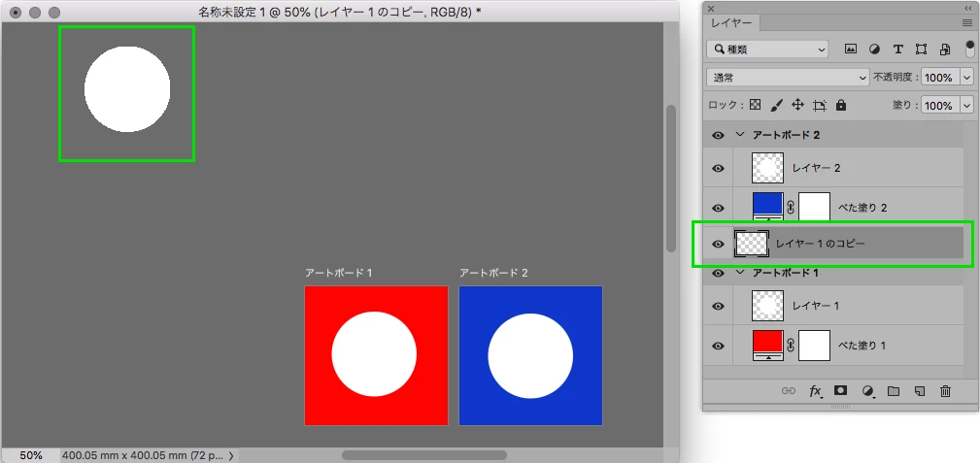Open the Layers panel options menu
The image size is (980, 463).
pyautogui.click(x=967, y=22)
